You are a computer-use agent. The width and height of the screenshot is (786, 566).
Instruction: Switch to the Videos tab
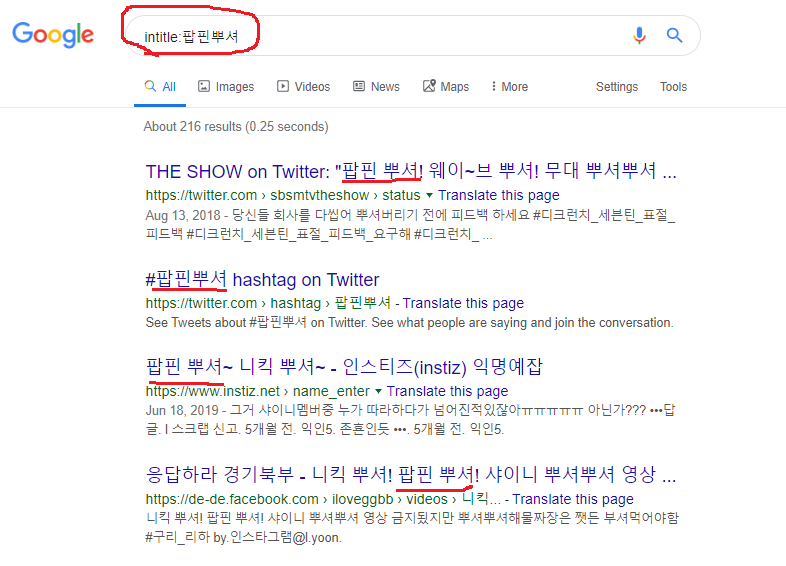pyautogui.click(x=303, y=87)
